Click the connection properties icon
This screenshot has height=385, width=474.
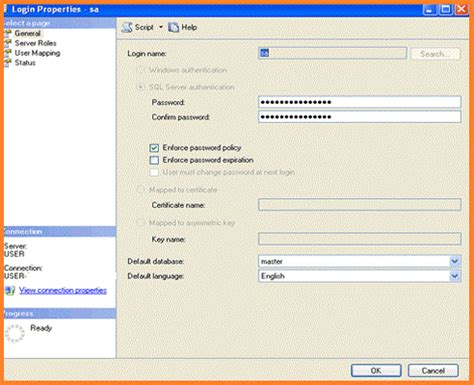(10, 290)
